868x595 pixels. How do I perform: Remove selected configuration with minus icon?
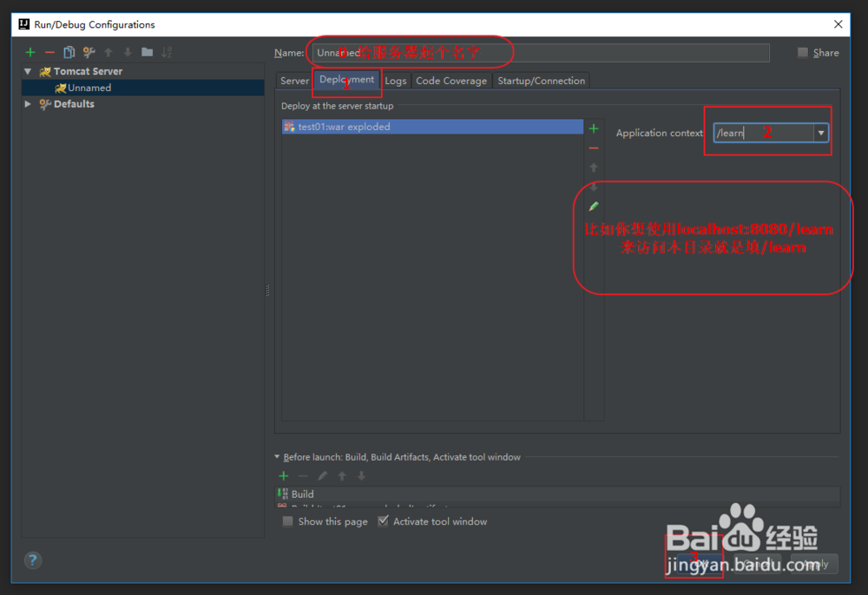point(49,52)
